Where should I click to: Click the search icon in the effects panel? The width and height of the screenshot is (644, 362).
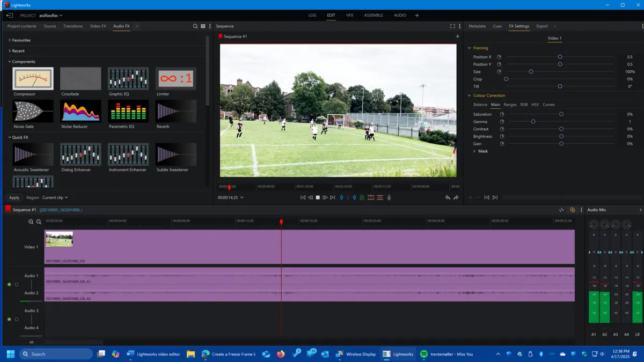[195, 26]
